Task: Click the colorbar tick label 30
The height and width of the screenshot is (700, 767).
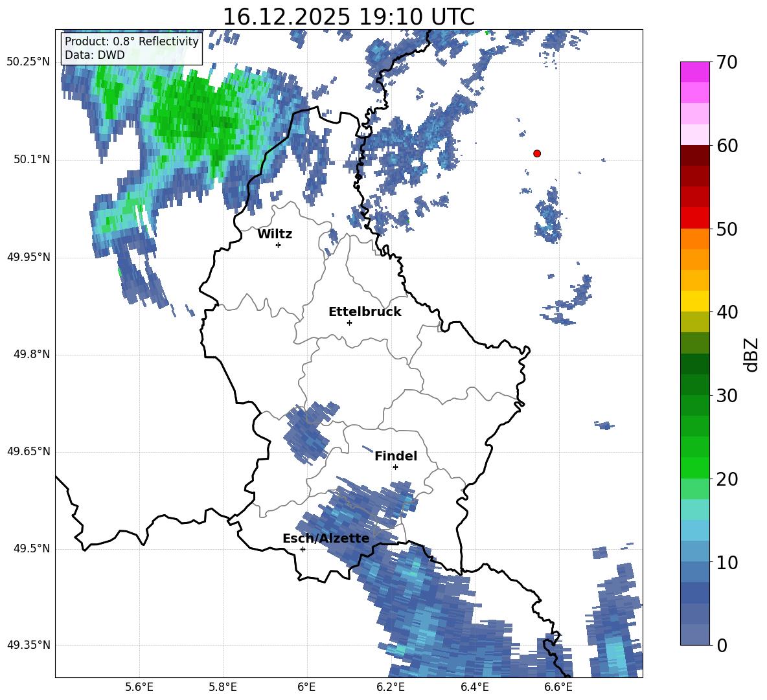Action: [727, 396]
